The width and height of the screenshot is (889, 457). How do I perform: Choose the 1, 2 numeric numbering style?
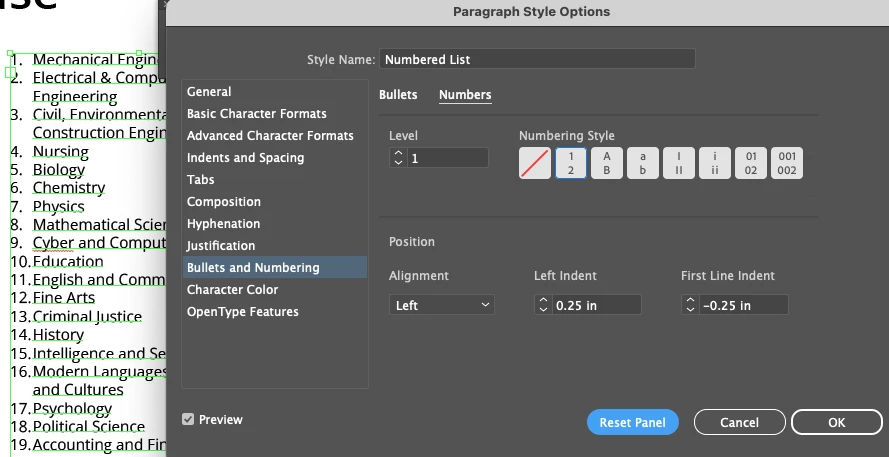(571, 163)
